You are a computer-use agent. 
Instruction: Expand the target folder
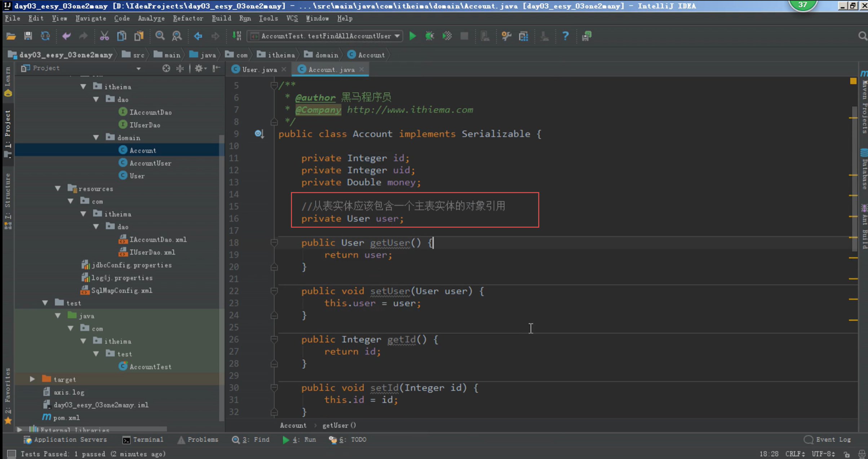pyautogui.click(x=32, y=379)
